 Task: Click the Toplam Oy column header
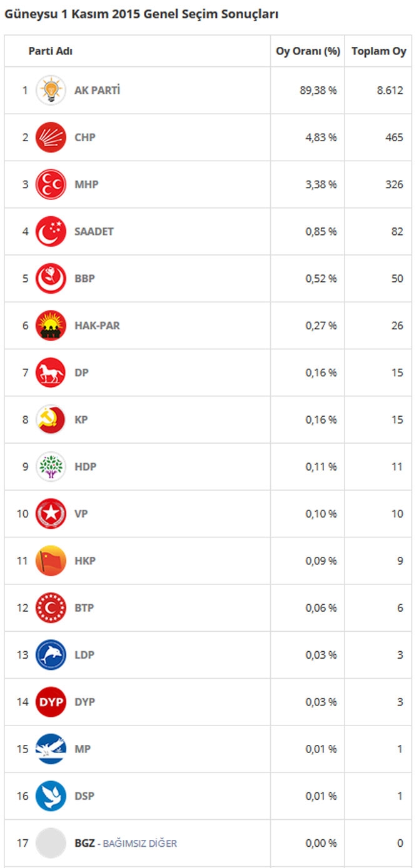[379, 51]
